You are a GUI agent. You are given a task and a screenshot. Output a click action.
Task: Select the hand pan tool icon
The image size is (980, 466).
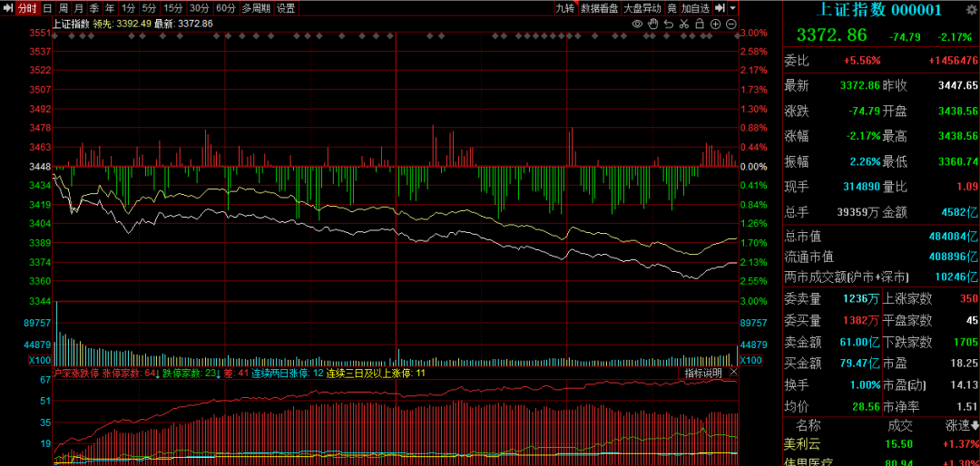[x=653, y=24]
